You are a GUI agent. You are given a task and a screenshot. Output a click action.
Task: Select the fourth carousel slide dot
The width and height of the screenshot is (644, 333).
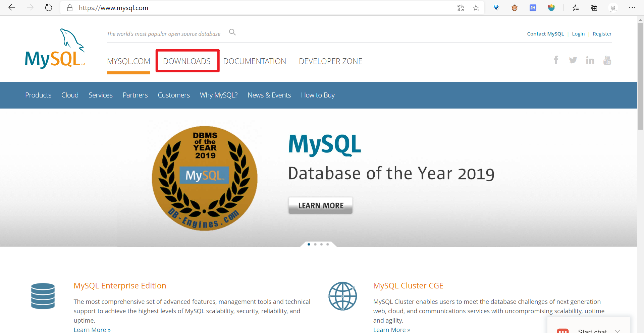point(328,244)
